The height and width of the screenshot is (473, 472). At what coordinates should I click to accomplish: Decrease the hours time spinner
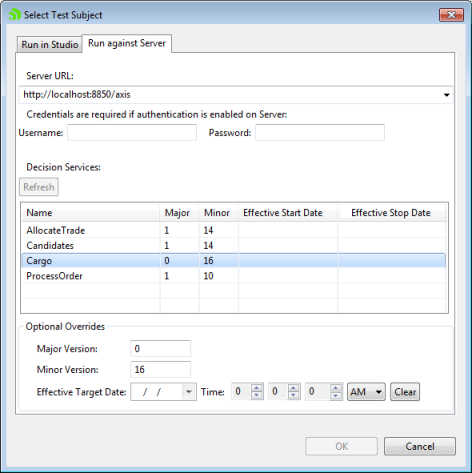(256, 395)
